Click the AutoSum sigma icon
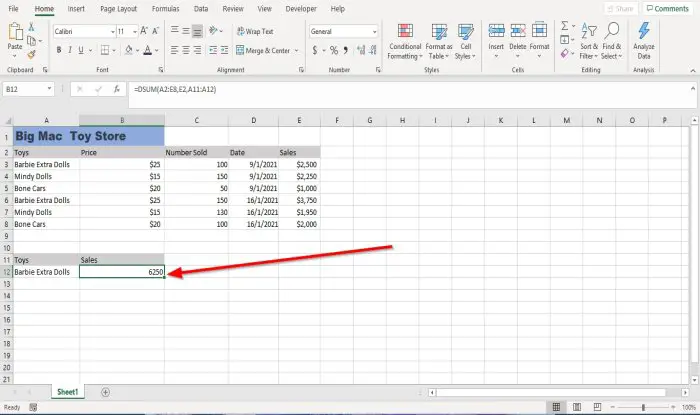The width and height of the screenshot is (700, 415). point(565,26)
